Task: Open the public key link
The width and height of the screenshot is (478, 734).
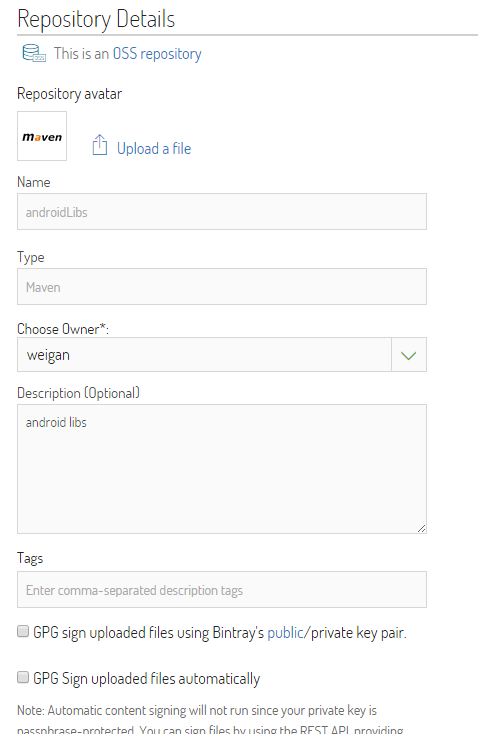Action: tap(286, 633)
